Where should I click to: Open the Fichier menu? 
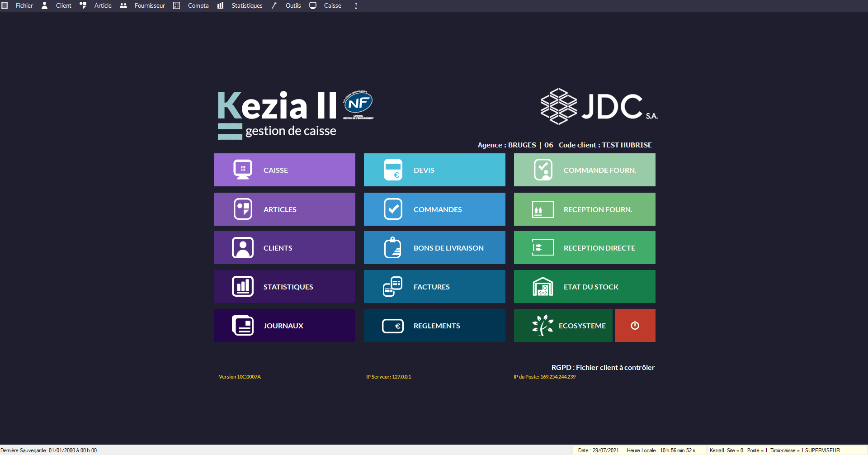[x=24, y=5]
